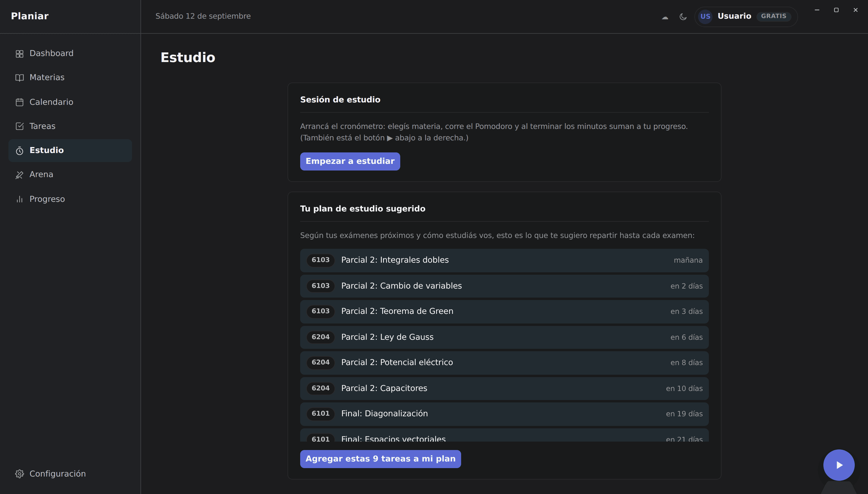The image size is (868, 494).
Task: Select Parcial 2: Integrales dobles row
Action: click(x=504, y=260)
